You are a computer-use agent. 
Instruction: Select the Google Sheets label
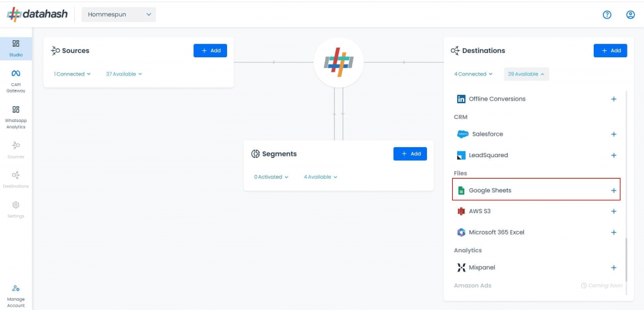coord(490,191)
